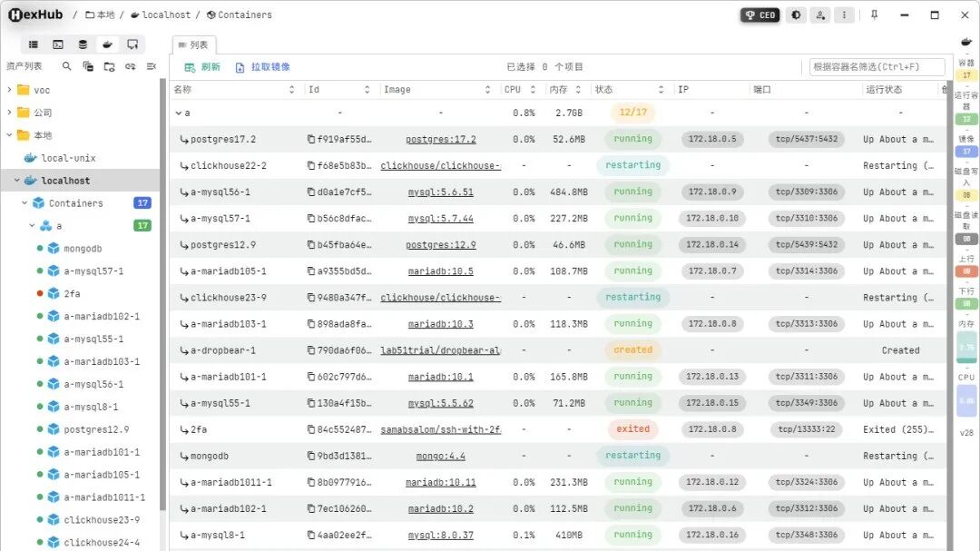This screenshot has height=551, width=980.
Task: Open the mysql:5.6.51 image link
Action: point(441,192)
